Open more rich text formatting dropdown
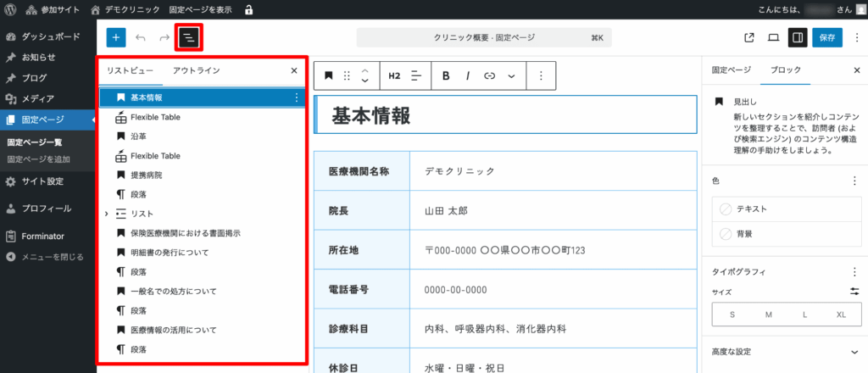Viewport: 868px width, 373px height. [511, 75]
